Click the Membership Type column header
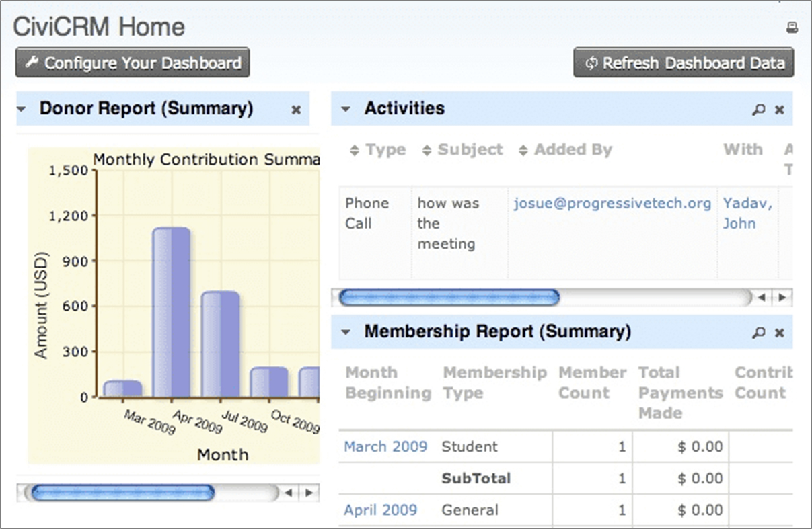 point(494,383)
